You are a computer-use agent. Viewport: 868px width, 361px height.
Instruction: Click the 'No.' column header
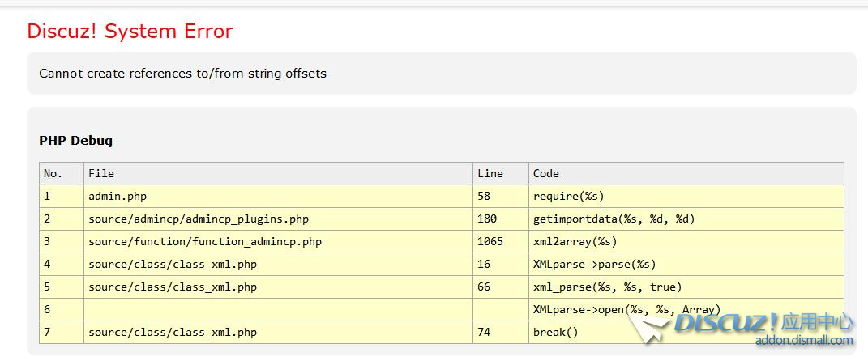click(x=62, y=173)
